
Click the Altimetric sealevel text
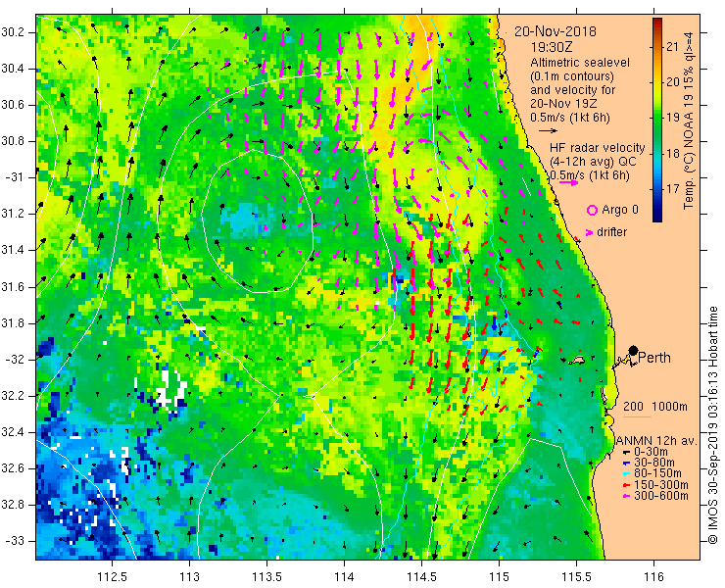click(x=580, y=63)
